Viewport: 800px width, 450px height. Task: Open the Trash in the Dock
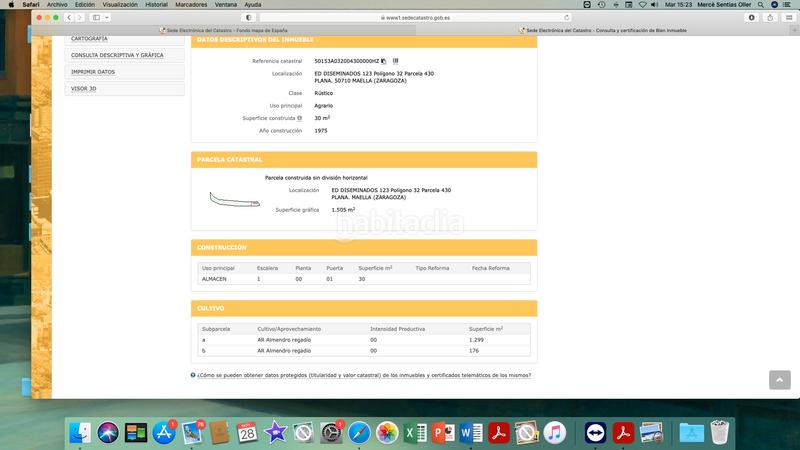(719, 433)
